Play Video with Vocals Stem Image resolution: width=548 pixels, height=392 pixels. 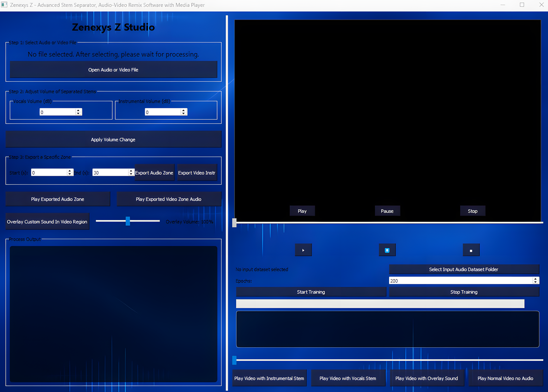point(348,378)
